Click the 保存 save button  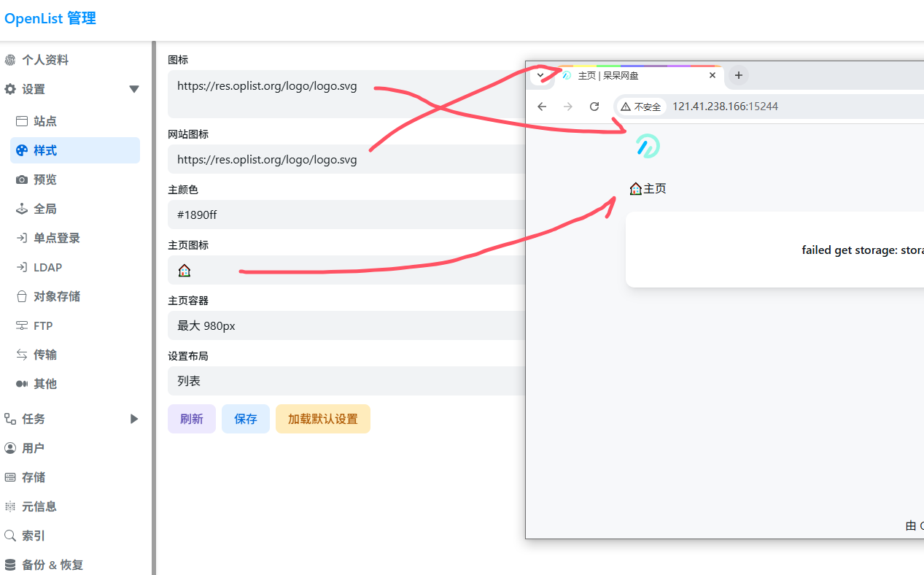point(246,419)
